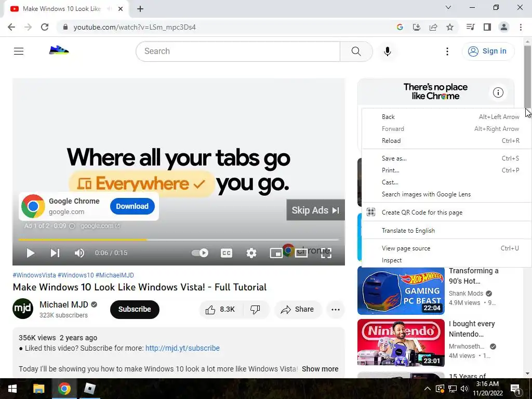Click the #MichaelMJD hashtag
Image resolution: width=532 pixels, height=399 pixels.
[115, 275]
